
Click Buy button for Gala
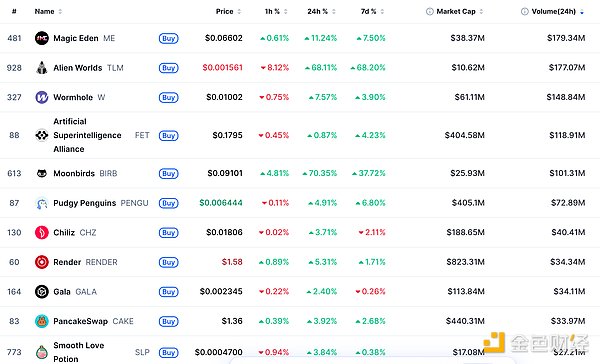[x=169, y=292]
